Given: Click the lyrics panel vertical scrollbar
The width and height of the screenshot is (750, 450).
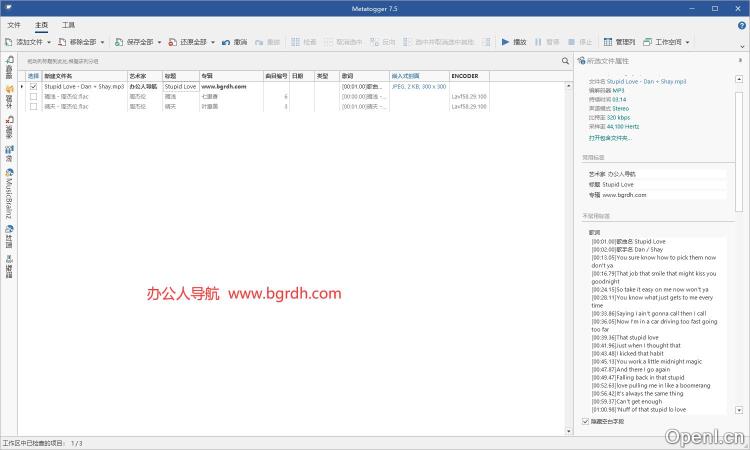Looking at the screenshot, I should pyautogui.click(x=739, y=320).
